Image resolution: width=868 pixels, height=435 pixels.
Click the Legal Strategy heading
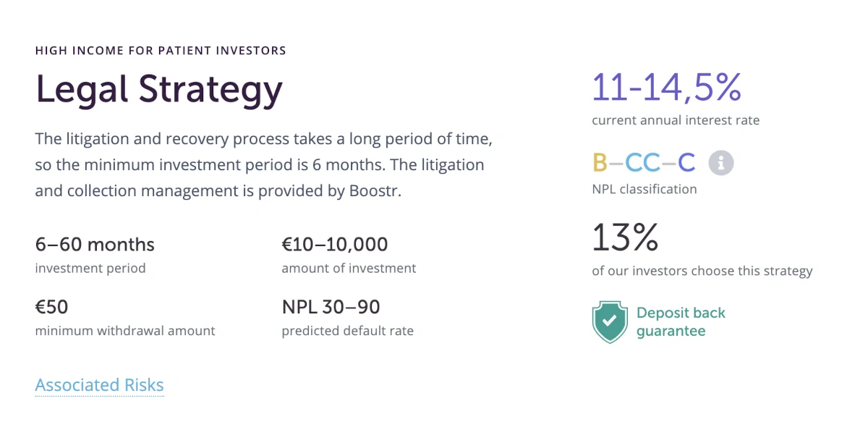pos(159,89)
